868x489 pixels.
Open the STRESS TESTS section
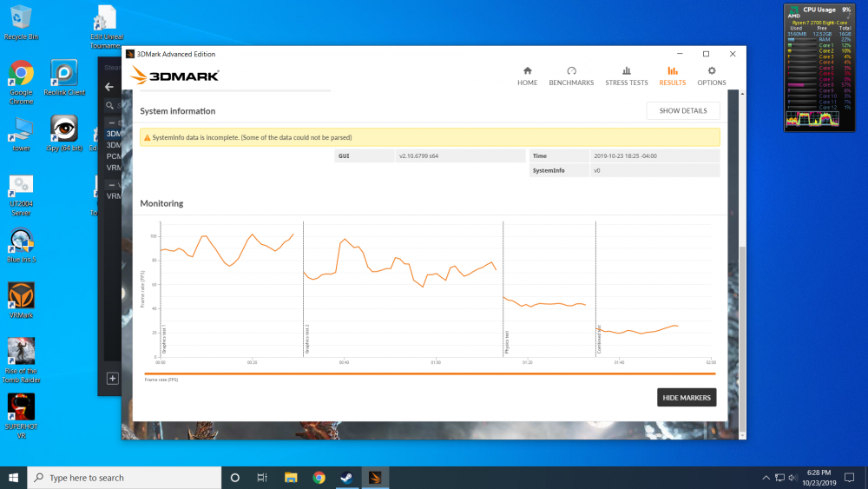(x=626, y=76)
